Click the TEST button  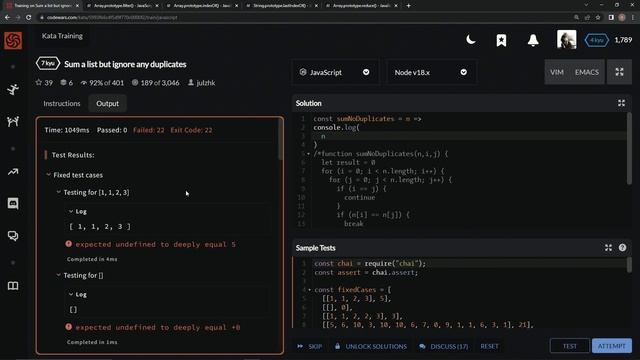click(x=570, y=346)
